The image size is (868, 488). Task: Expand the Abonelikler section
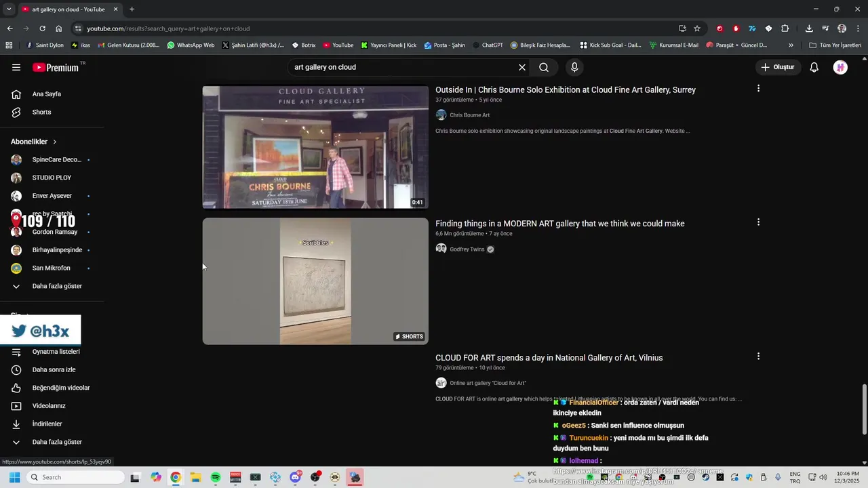pyautogui.click(x=34, y=142)
